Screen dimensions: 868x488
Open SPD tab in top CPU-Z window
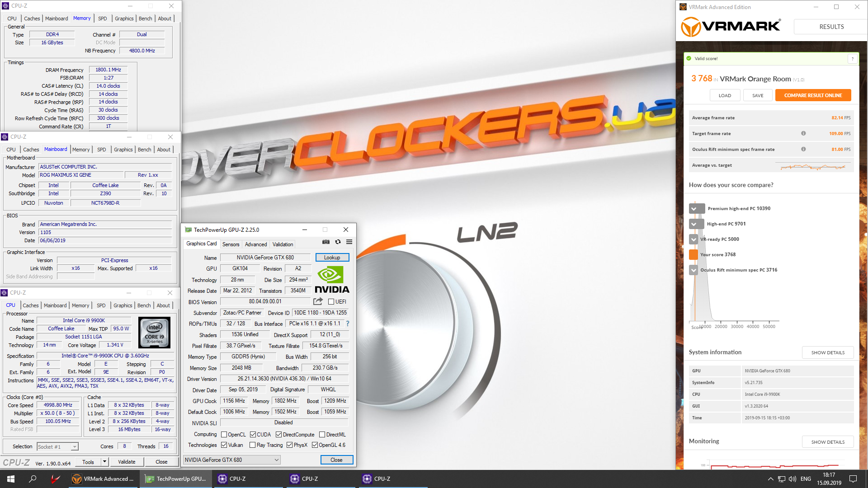(103, 19)
